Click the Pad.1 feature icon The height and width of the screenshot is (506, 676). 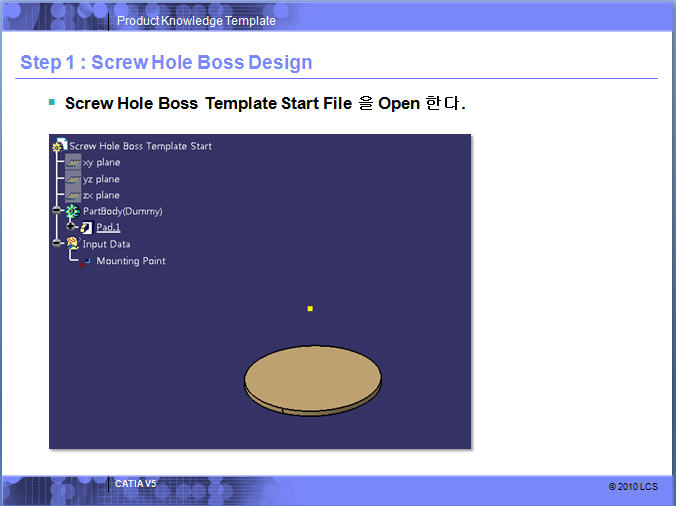(86, 228)
